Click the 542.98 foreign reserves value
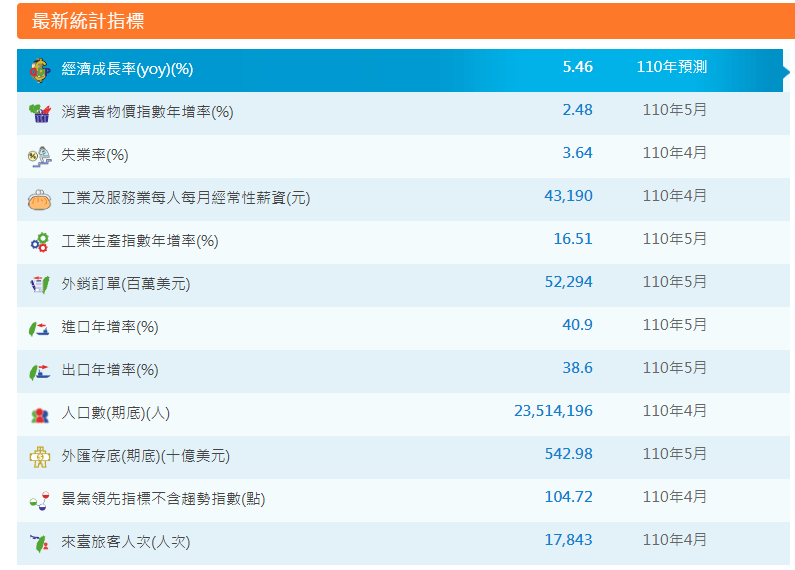 [568, 454]
